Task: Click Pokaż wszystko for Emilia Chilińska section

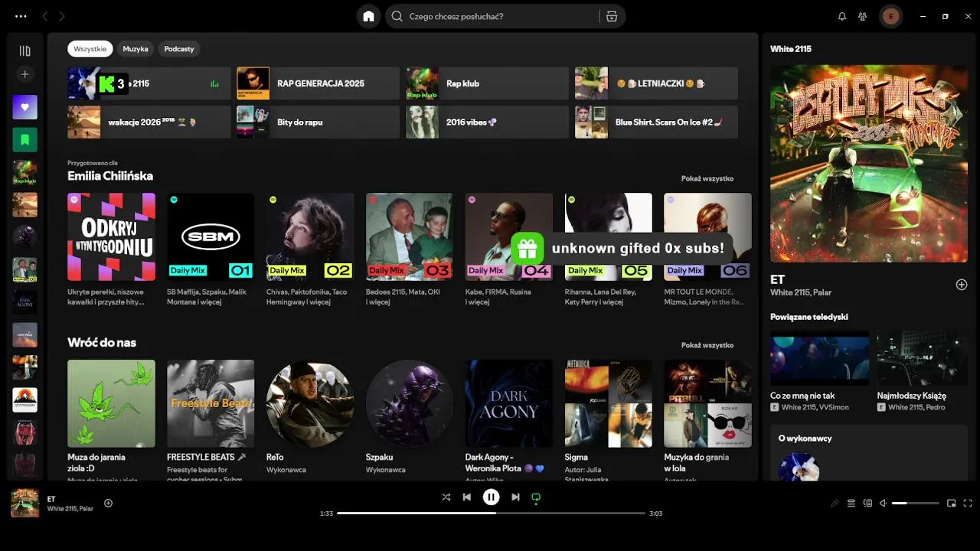Action: tap(707, 178)
